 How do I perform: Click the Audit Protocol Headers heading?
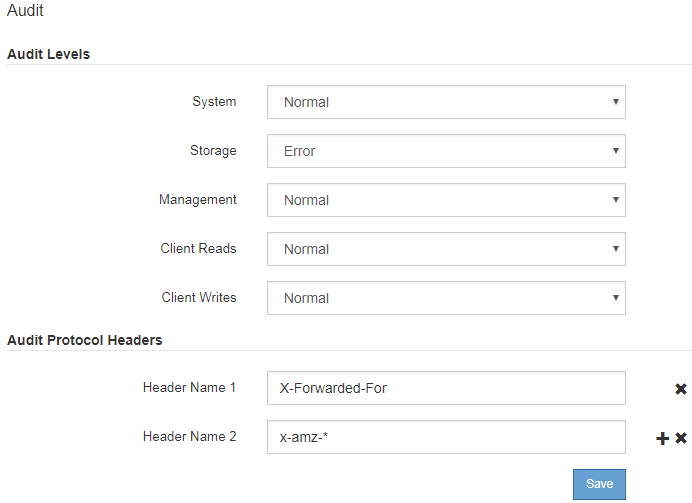84,340
